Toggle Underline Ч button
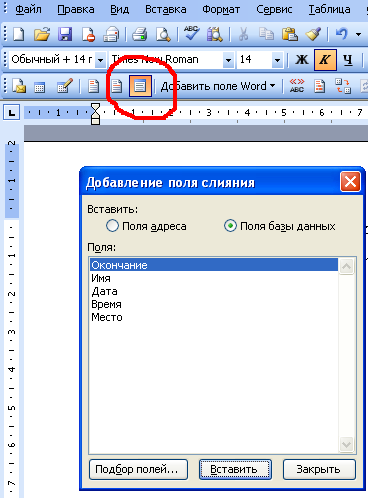The image size is (368, 498). tap(348, 60)
